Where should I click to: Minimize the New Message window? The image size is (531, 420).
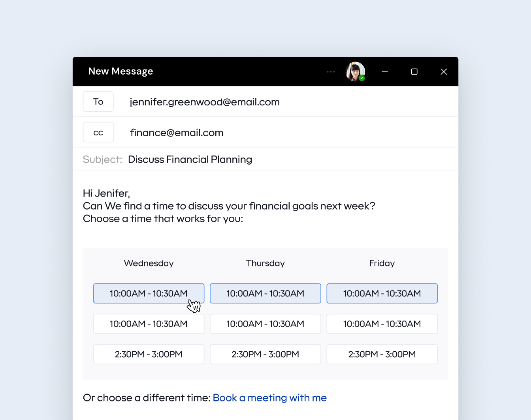point(385,71)
